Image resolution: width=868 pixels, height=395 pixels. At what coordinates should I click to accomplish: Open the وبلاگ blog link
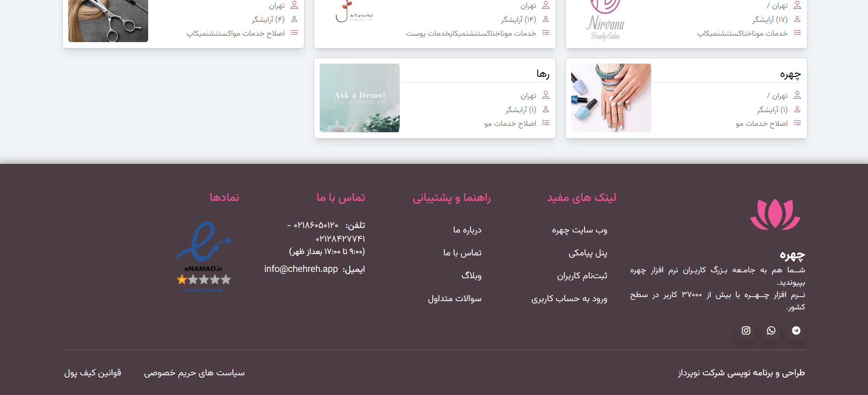471,276
